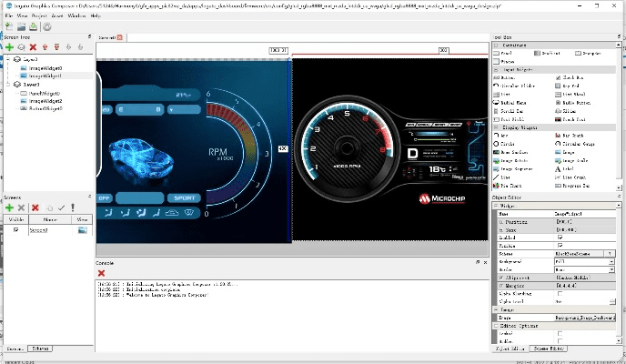The height and width of the screenshot is (364, 626).
Task: Click the red delete icon in Screen Tree
Action: (x=33, y=46)
